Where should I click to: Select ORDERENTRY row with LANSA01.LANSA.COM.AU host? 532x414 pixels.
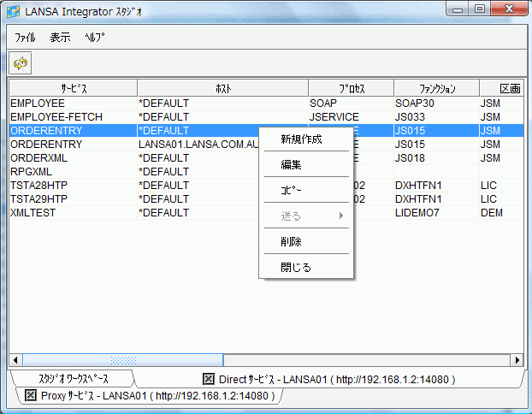coord(266,145)
